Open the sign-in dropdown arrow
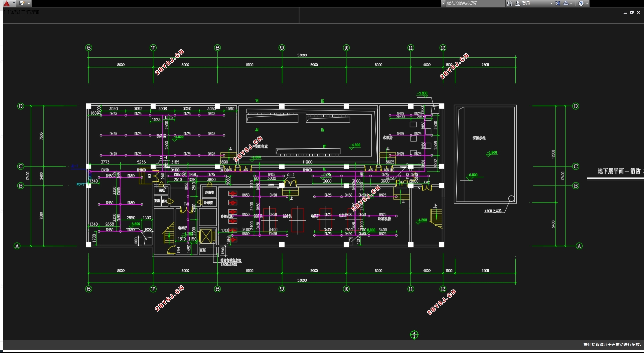This screenshot has width=644, height=353. (x=551, y=3)
